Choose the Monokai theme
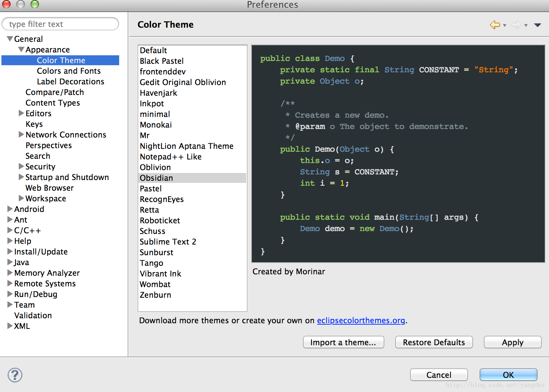 [192, 125]
